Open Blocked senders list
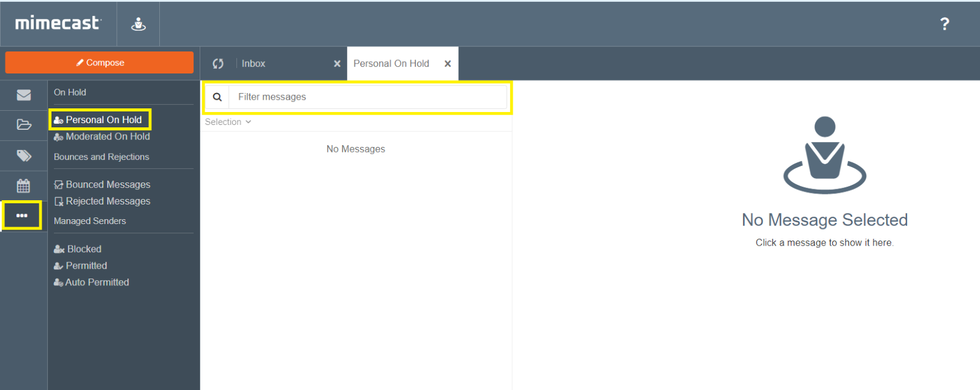The image size is (980, 390). point(77,249)
